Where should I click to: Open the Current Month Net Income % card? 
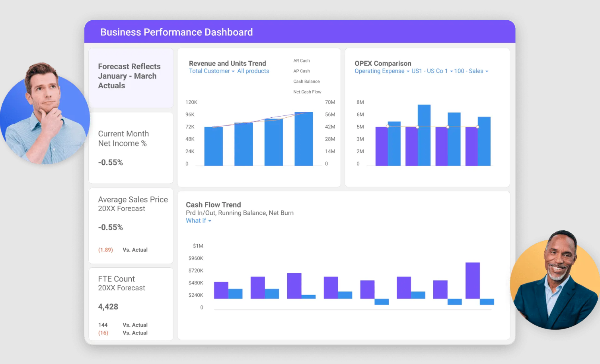(131, 148)
